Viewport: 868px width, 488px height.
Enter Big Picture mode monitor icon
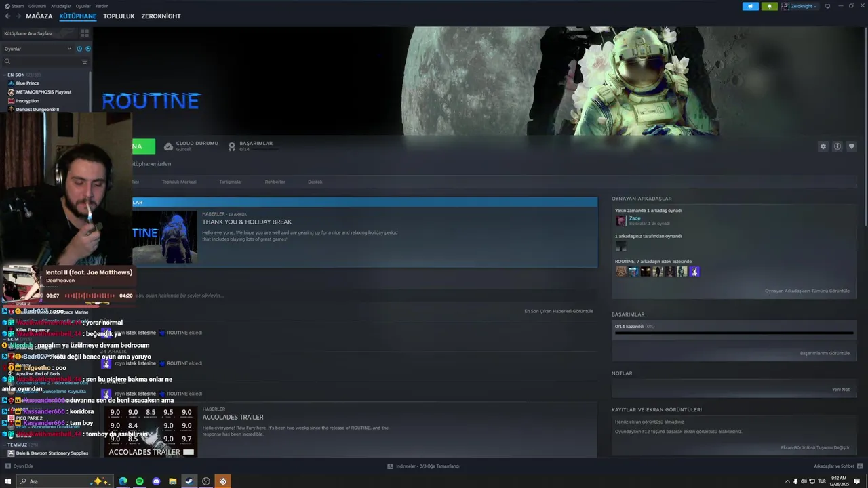[x=827, y=6]
